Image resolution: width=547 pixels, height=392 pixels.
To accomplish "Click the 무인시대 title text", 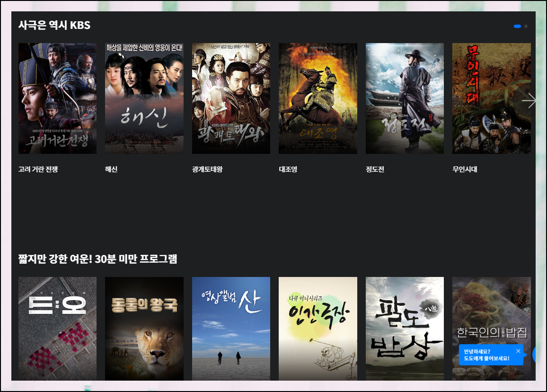I will coord(465,169).
